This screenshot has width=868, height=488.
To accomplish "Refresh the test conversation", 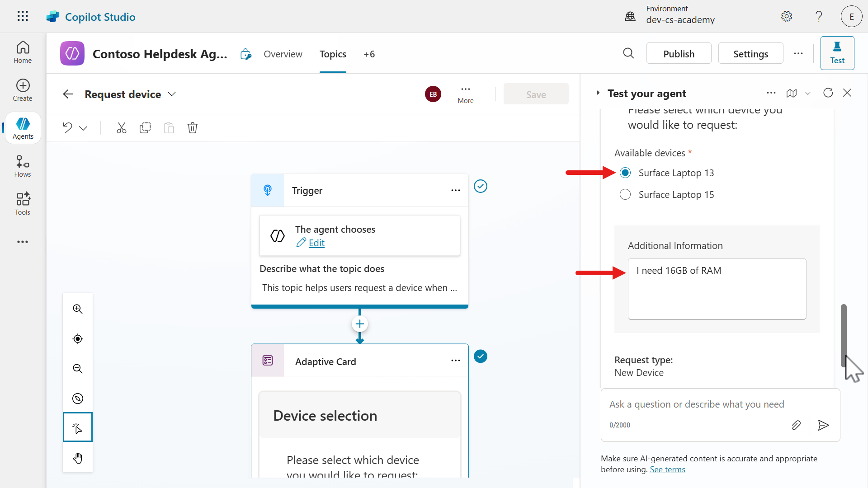I will 828,93.
